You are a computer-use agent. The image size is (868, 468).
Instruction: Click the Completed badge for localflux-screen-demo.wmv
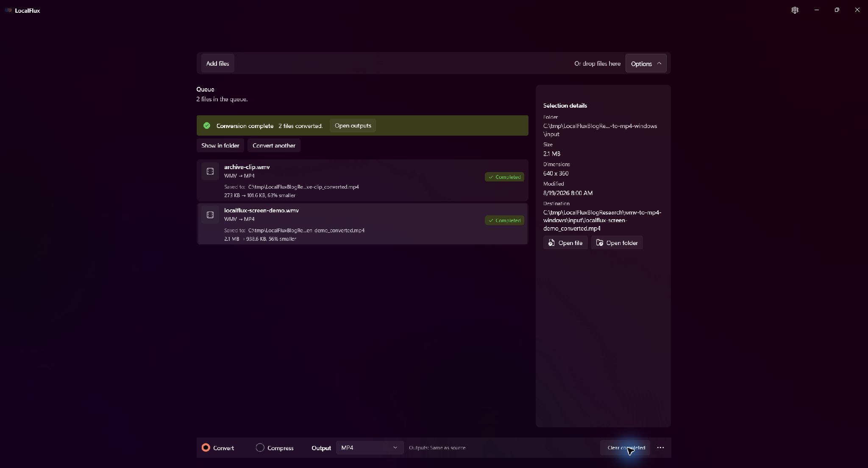point(504,220)
